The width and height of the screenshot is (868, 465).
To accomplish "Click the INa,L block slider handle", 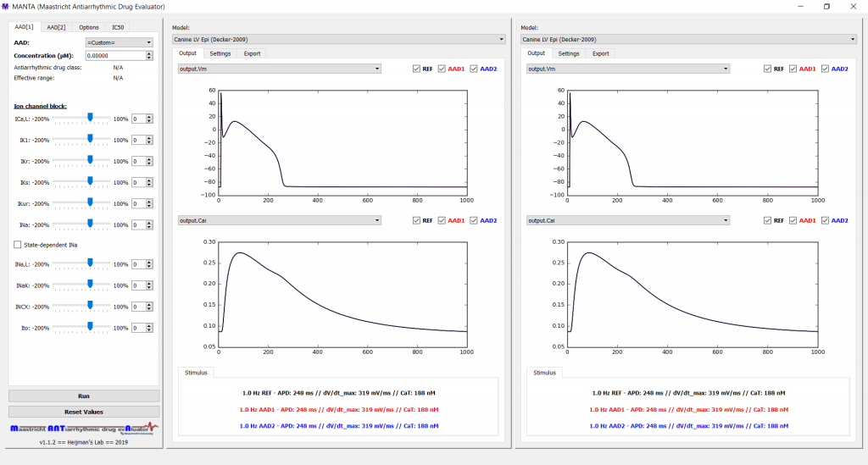I will coord(90,263).
